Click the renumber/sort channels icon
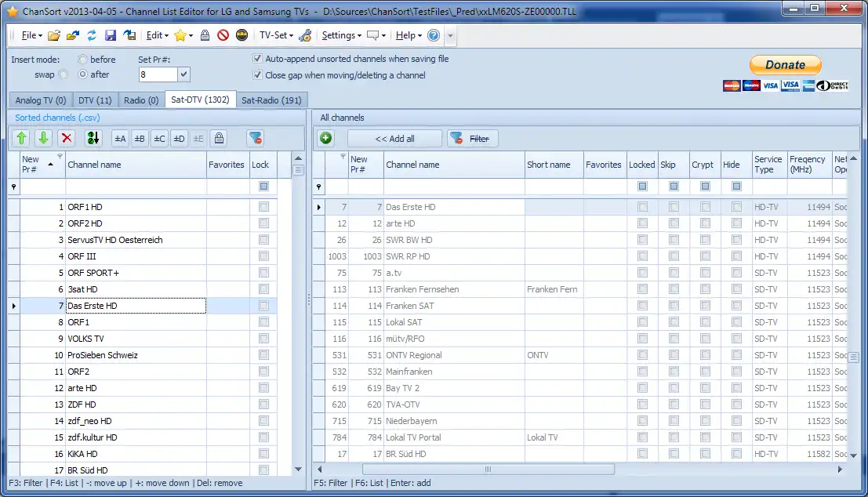The height and width of the screenshot is (497, 868). (93, 139)
